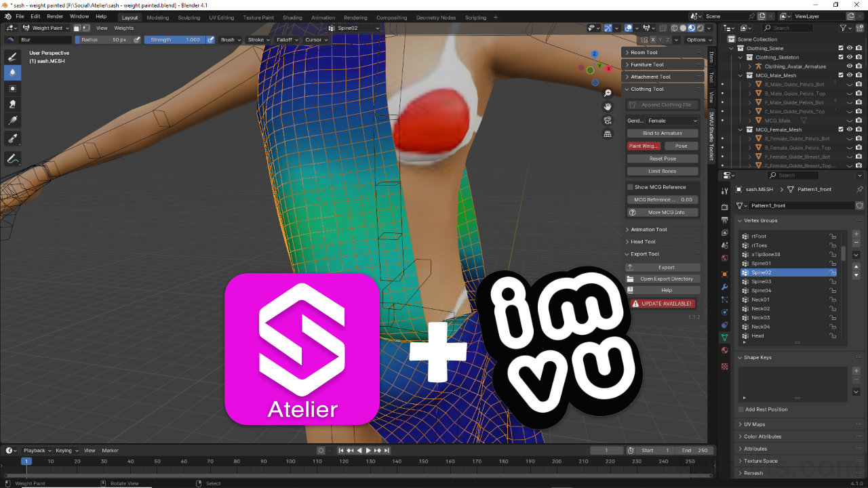868x488 pixels.
Task: Open the Weight Paint mode dropdown
Action: coord(47,28)
